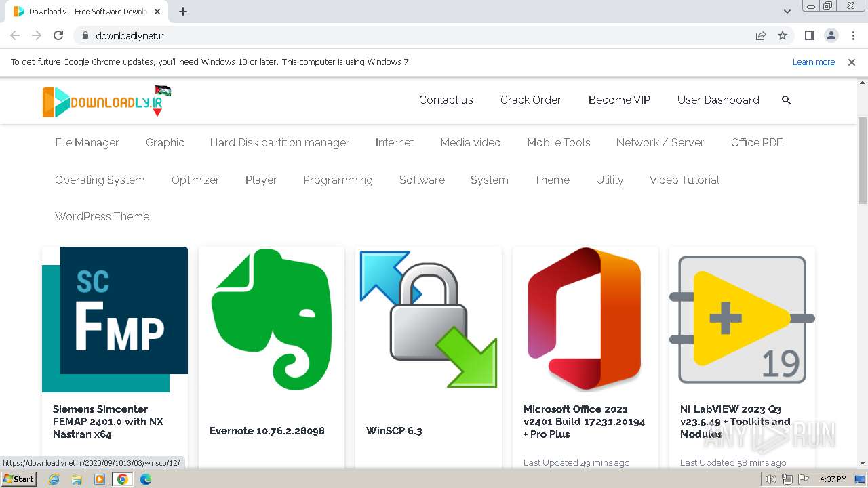Click WinSCP padlock thumbnail

coord(428,319)
